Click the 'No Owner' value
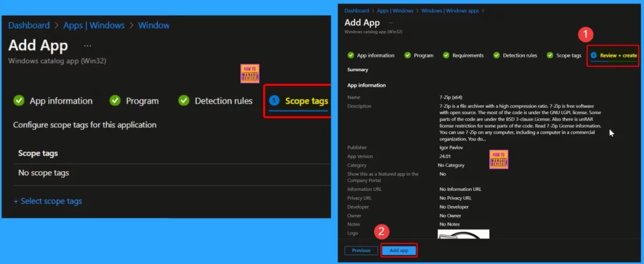Screen dimensions: 644x264 (x=450, y=215)
